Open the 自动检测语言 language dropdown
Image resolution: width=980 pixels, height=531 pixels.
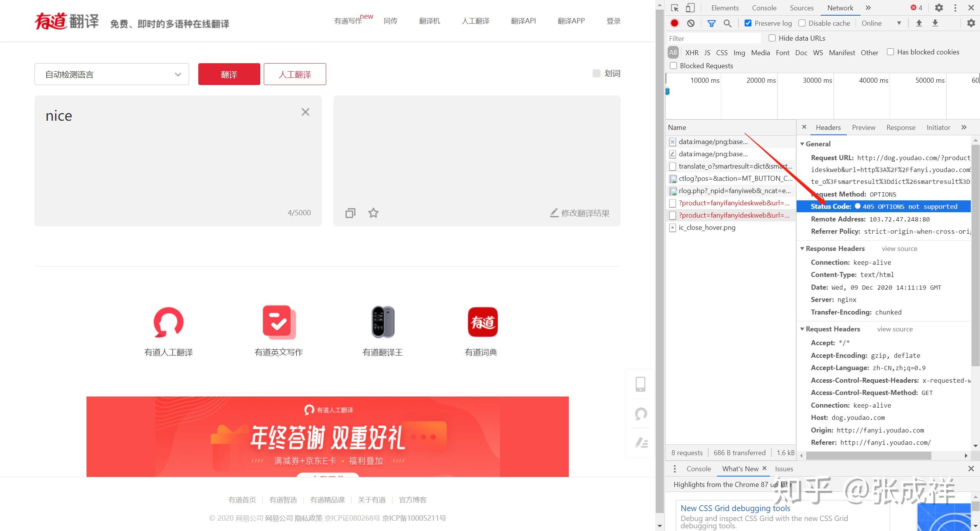pos(112,74)
